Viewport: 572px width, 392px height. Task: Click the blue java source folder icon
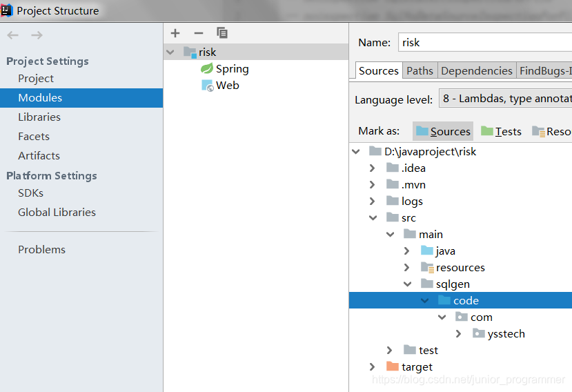tap(427, 251)
